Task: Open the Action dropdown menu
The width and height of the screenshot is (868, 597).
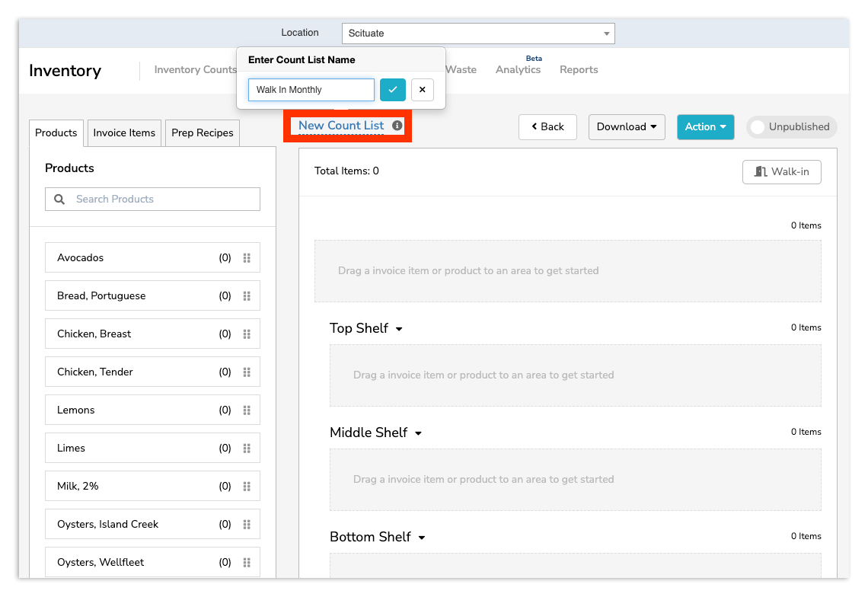Action: (x=705, y=127)
